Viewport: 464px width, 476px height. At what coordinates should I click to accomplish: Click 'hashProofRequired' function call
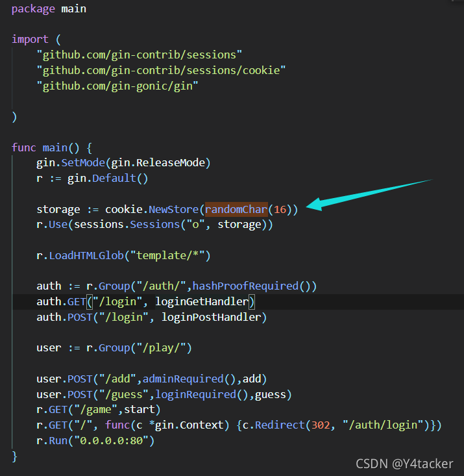pos(245,286)
